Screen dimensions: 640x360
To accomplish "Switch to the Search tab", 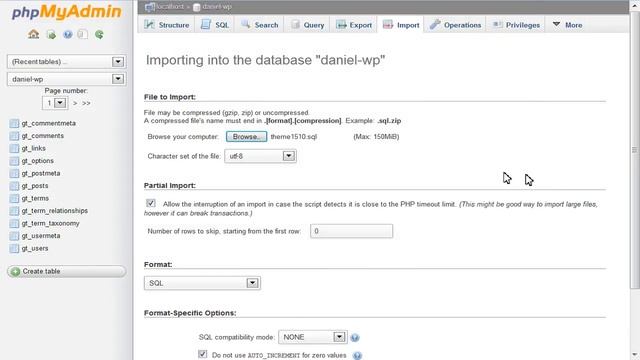I will coord(259,25).
